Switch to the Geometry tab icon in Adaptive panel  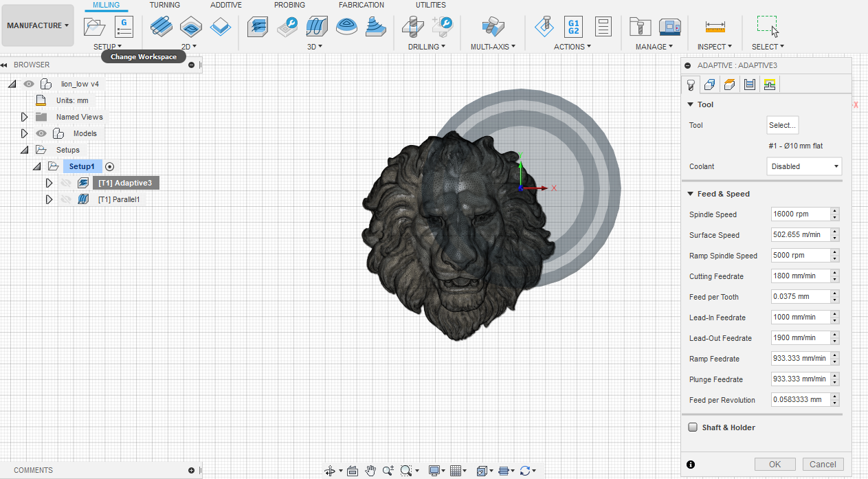(710, 85)
